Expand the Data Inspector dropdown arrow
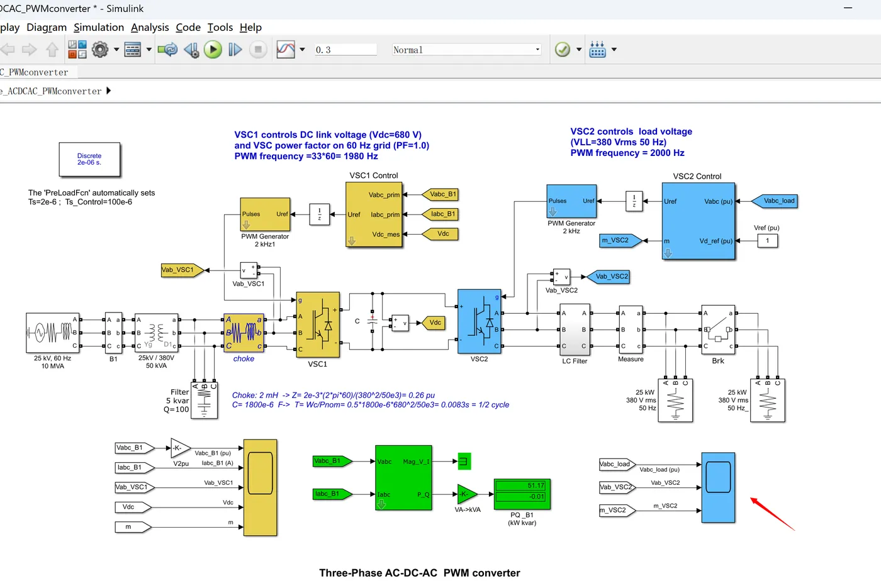Screen dimensions: 881x588 point(302,50)
